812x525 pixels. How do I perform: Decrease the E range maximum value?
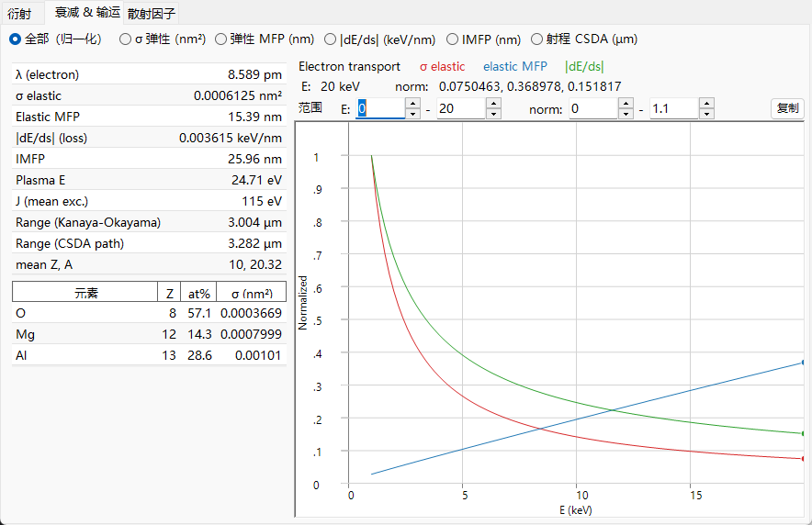(493, 114)
